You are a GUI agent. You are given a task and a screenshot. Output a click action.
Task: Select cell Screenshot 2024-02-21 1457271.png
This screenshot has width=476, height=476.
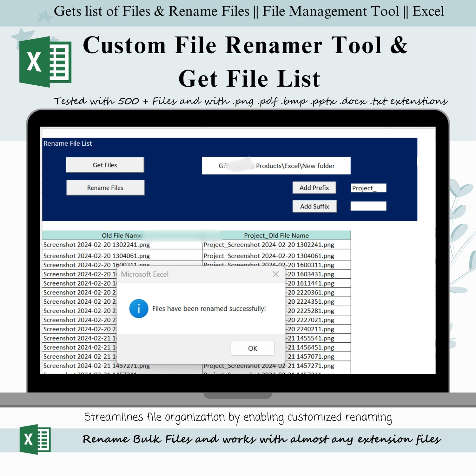pyautogui.click(x=122, y=366)
